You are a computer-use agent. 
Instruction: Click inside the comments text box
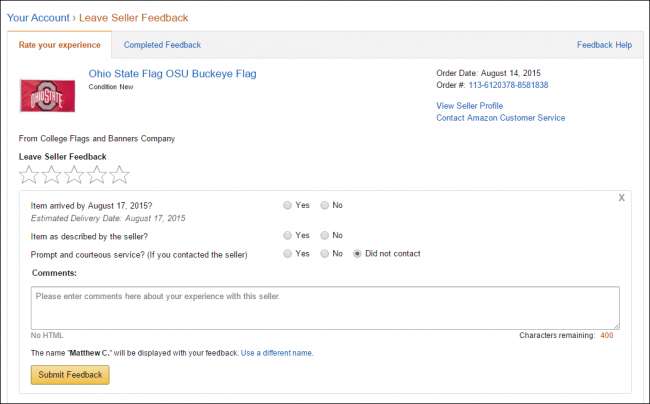coord(325,308)
